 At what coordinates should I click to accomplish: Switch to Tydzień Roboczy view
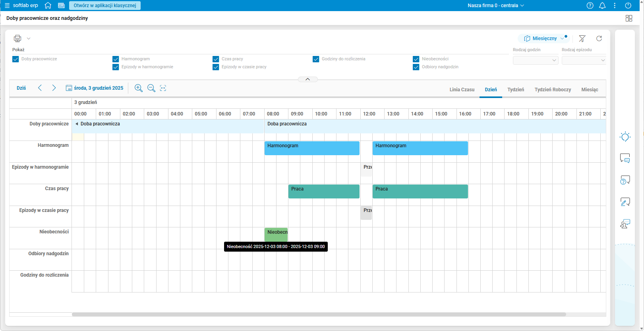553,90
